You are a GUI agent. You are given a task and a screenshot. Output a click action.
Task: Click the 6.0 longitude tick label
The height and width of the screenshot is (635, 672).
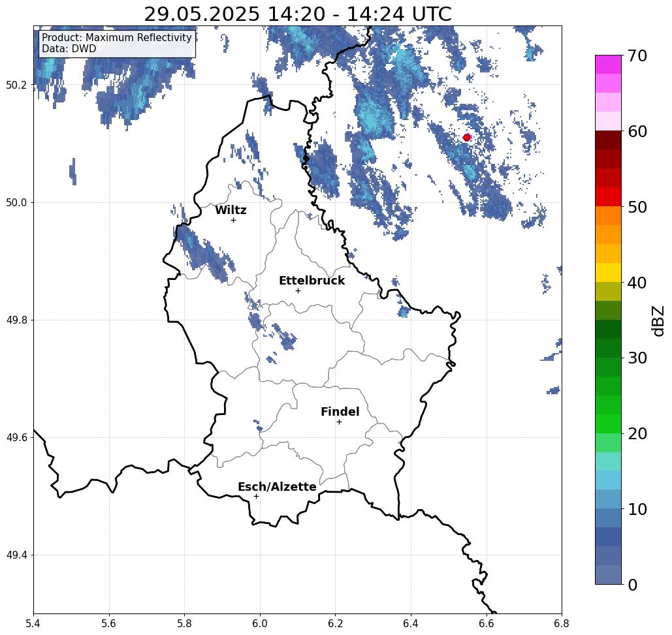(260, 623)
